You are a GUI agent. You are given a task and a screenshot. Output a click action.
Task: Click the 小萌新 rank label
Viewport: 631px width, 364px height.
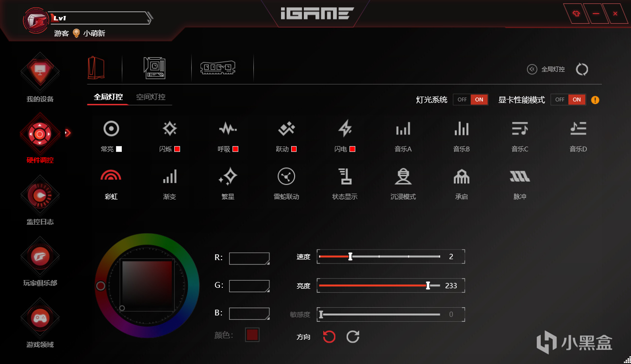click(94, 33)
